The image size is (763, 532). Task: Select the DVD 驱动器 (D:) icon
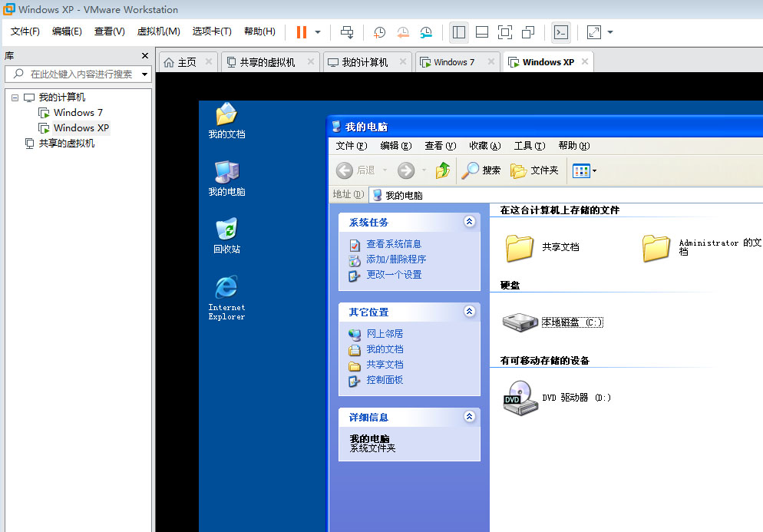(x=520, y=398)
